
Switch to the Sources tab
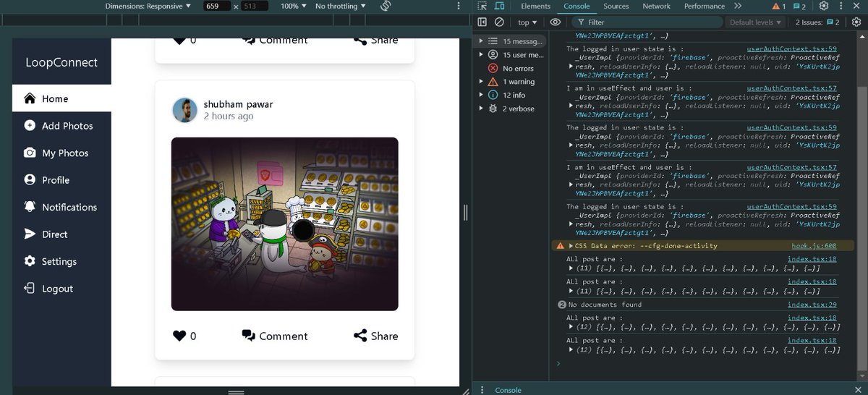pos(616,6)
